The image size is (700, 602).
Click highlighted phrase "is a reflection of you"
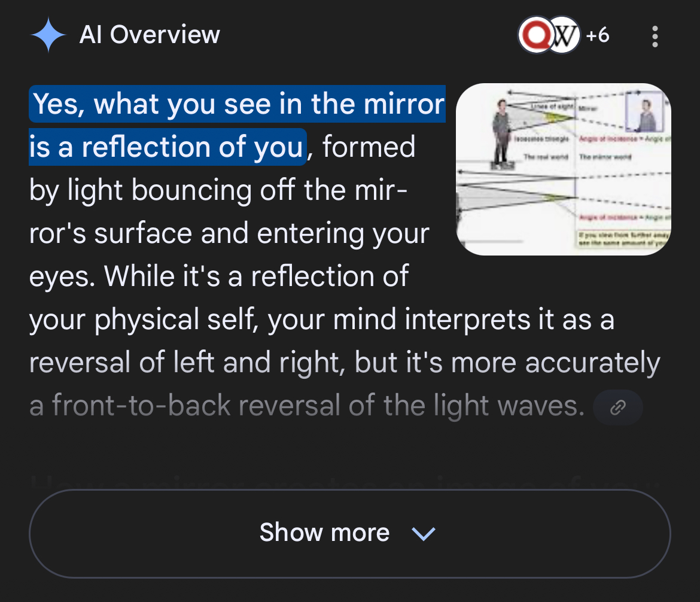[168, 147]
